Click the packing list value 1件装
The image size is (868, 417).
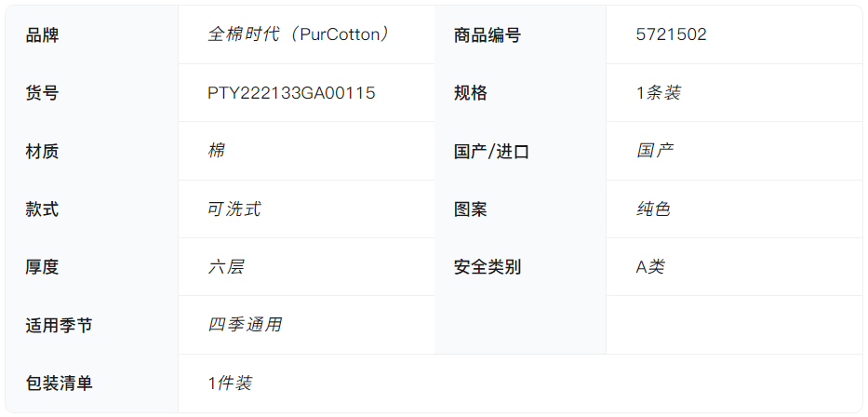coord(230,383)
